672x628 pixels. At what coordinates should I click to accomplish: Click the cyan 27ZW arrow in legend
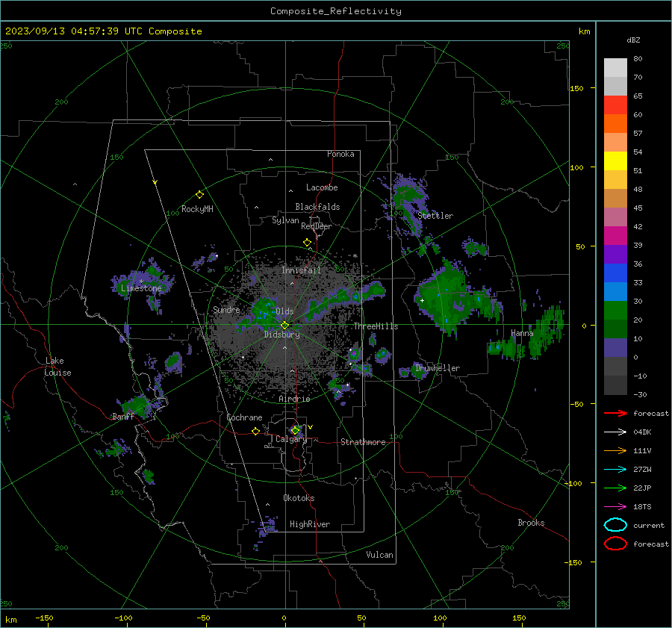615,470
